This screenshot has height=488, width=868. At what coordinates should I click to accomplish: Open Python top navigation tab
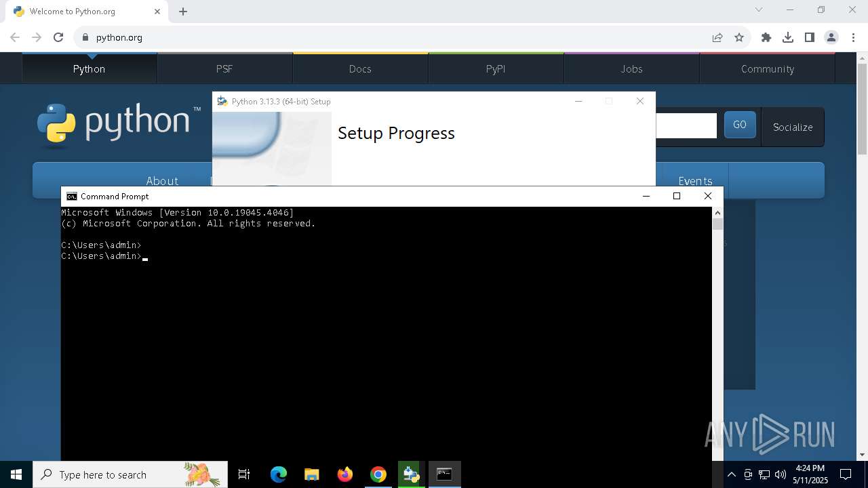click(90, 68)
